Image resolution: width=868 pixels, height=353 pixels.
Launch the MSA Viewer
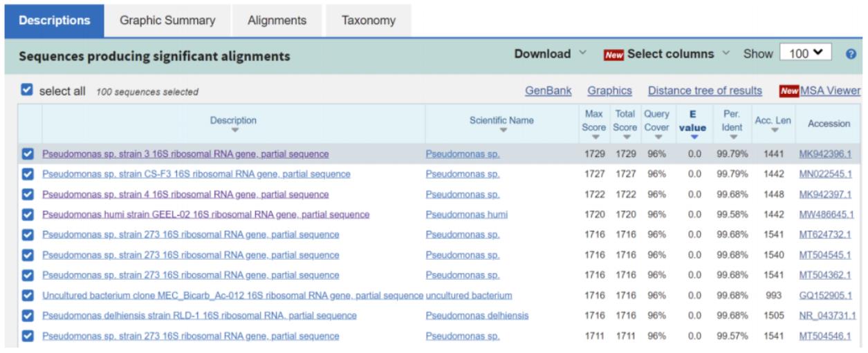coord(830,90)
